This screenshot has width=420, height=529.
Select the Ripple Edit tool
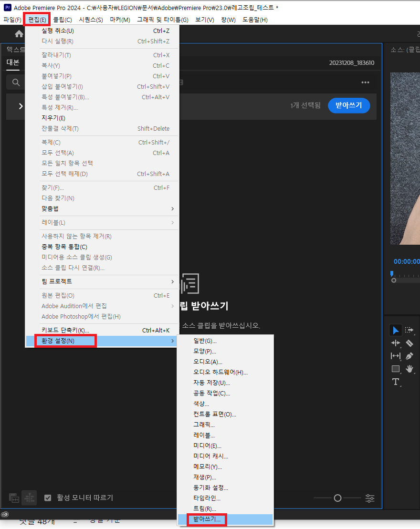click(x=396, y=343)
